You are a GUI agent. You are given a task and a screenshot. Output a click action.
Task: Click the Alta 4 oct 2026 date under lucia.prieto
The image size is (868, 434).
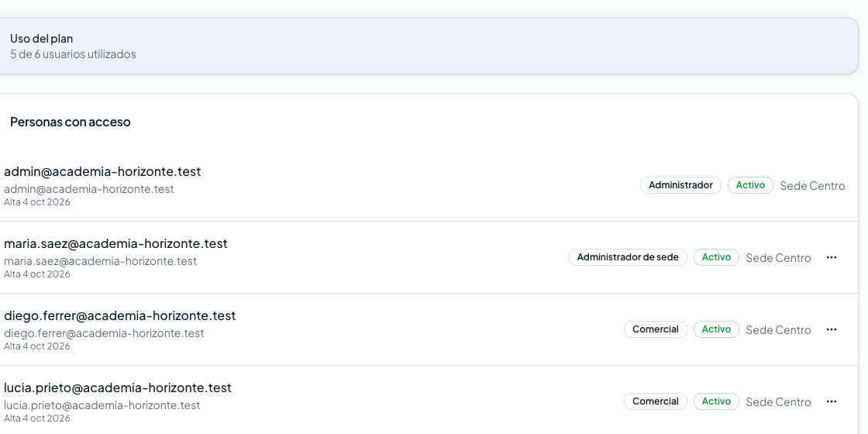[x=37, y=418]
